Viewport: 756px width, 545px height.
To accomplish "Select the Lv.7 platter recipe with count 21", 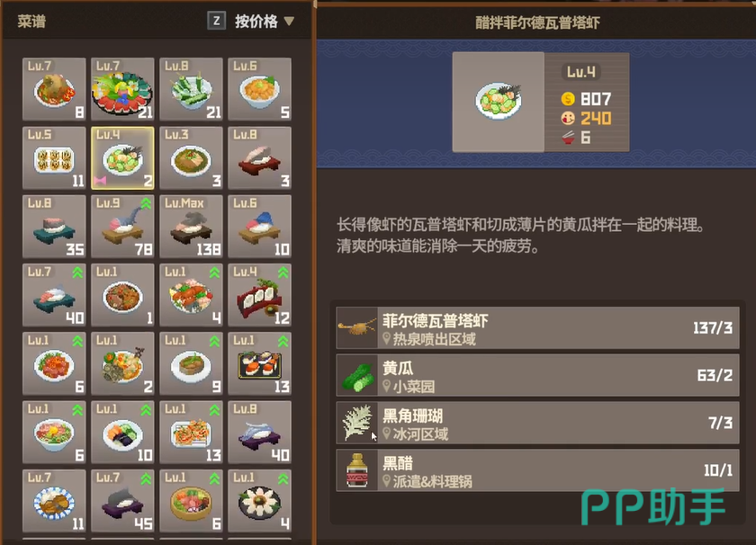I will (123, 89).
